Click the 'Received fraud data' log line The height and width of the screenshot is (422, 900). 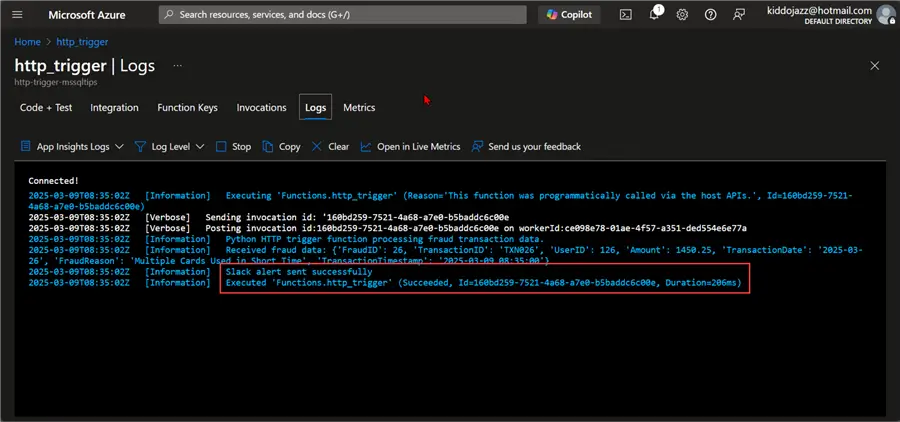(x=446, y=255)
